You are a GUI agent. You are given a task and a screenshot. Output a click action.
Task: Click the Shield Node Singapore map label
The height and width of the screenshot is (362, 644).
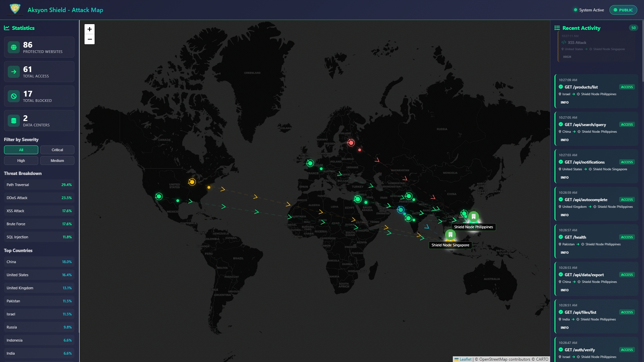[450, 245]
